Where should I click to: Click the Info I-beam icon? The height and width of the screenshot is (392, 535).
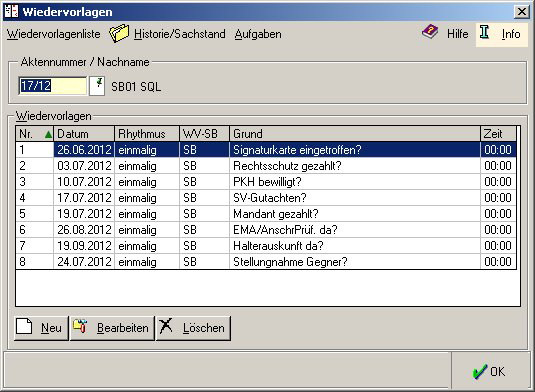pos(484,32)
